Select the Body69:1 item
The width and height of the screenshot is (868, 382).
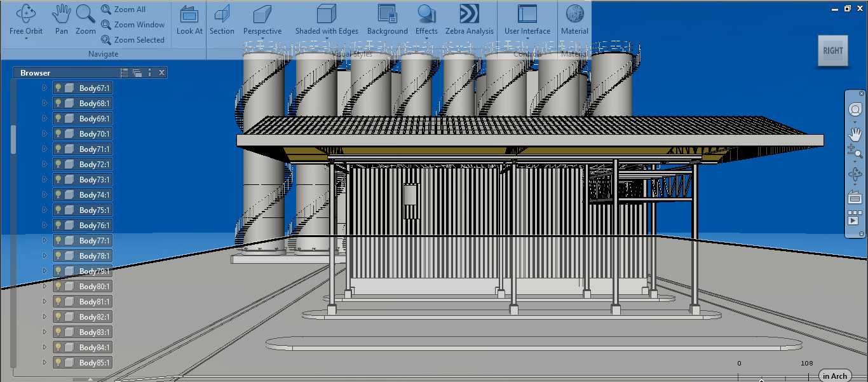tap(83, 118)
